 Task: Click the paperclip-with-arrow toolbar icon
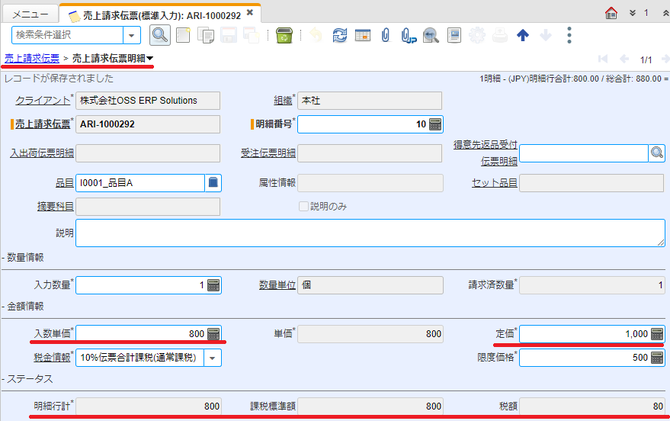[x=408, y=35]
